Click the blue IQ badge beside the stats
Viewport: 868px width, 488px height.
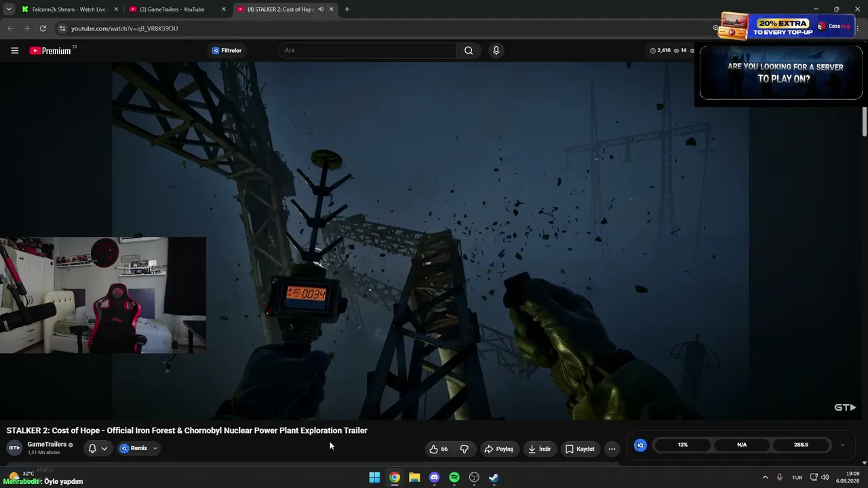[x=639, y=445]
